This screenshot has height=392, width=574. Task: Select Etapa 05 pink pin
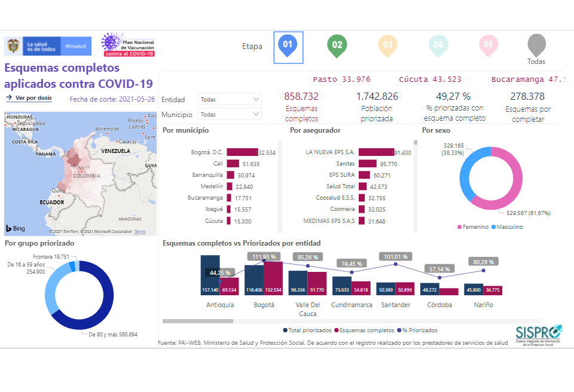click(x=488, y=46)
